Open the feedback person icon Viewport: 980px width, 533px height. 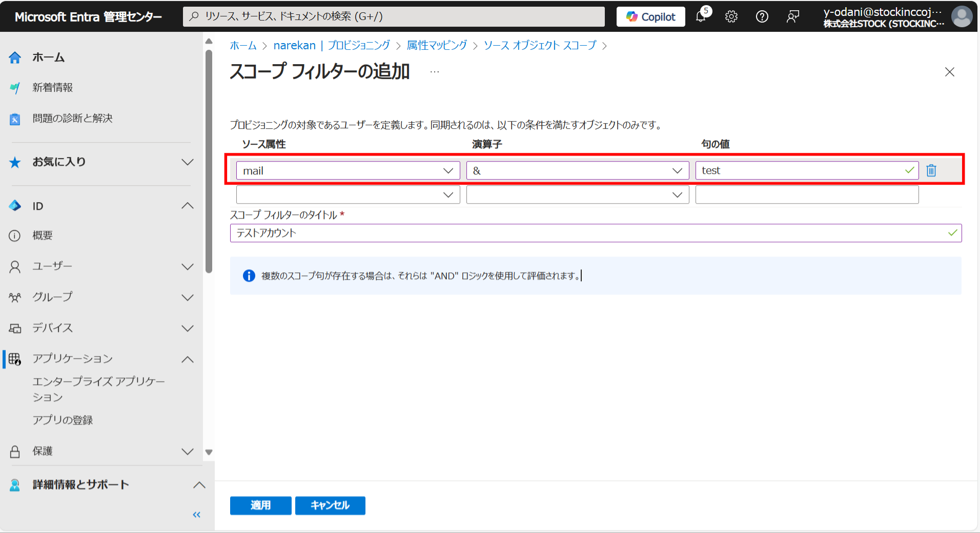pos(793,16)
